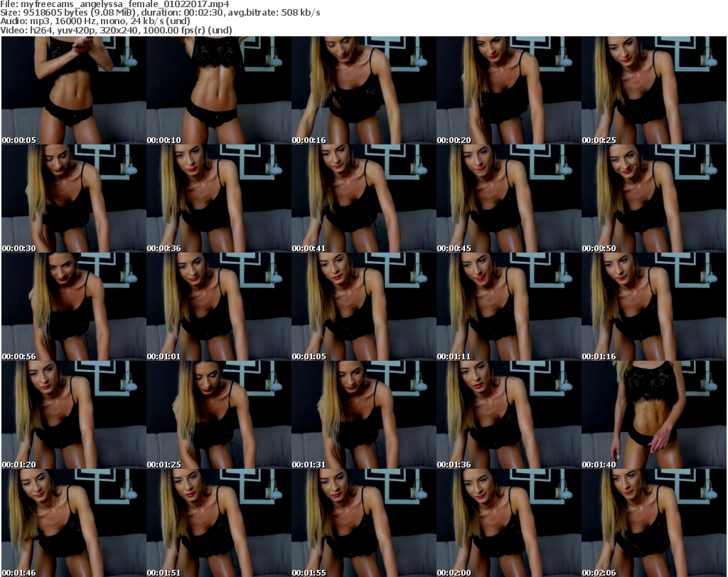Image resolution: width=728 pixels, height=577 pixels.
Task: Select the thumbnail stamped 00:01:31
Action: pyautogui.click(x=363, y=415)
